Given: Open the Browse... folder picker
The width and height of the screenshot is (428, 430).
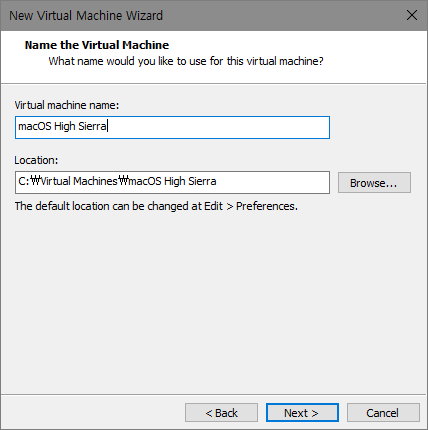Looking at the screenshot, I should click(374, 183).
